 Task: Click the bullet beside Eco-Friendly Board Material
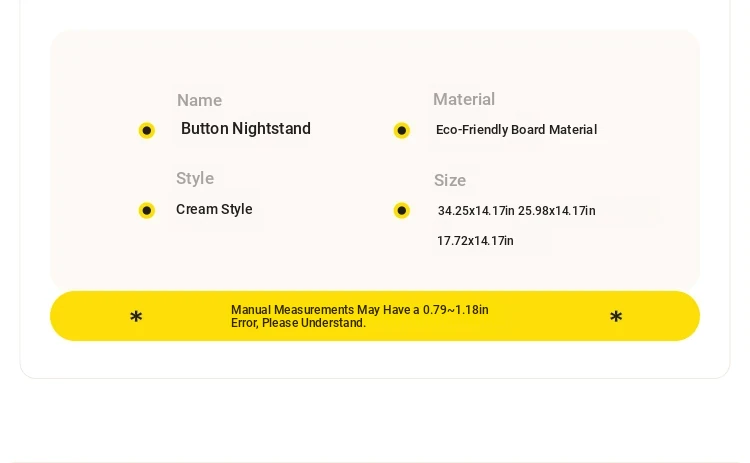coord(402,130)
